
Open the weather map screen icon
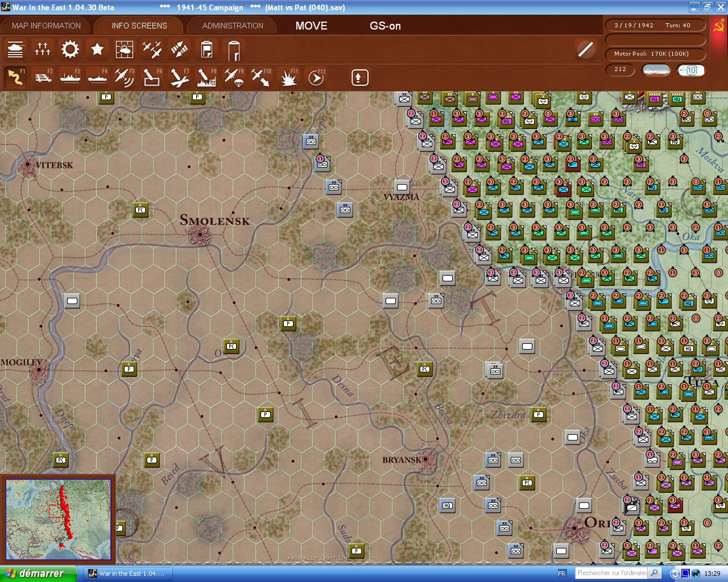125,49
